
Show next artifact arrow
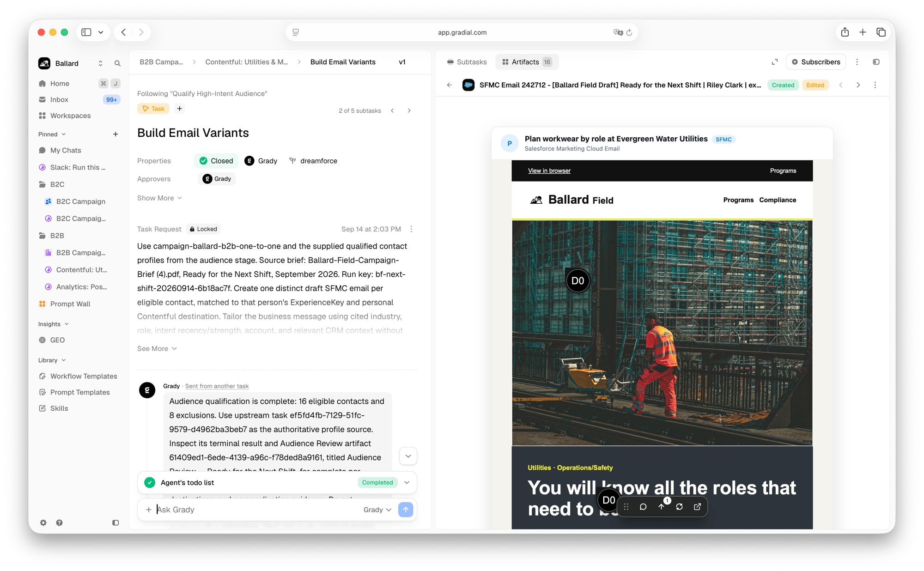(x=858, y=85)
